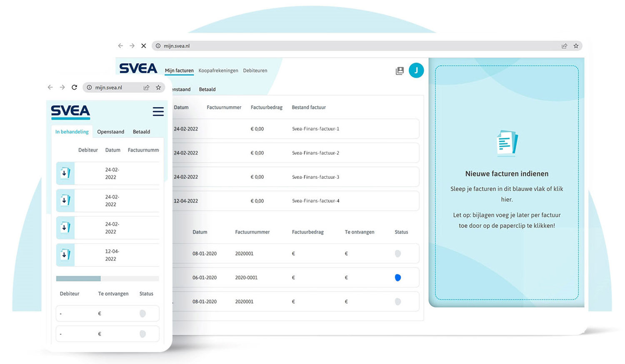This screenshot has width=625, height=364.
Task: Open the Svea-Finans-factuur-4 row
Action: click(295, 201)
